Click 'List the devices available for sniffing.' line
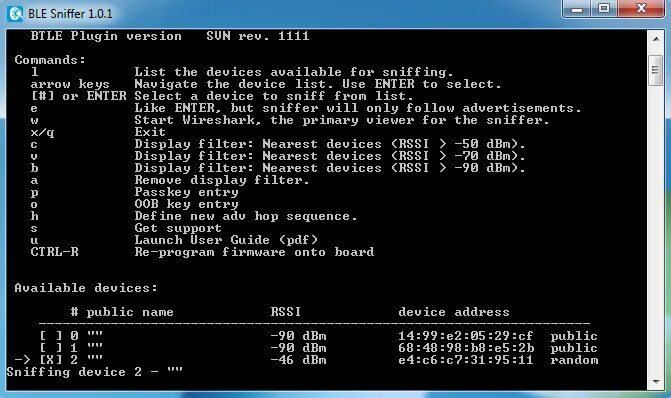Viewport: 671px width, 398px height. click(x=294, y=72)
